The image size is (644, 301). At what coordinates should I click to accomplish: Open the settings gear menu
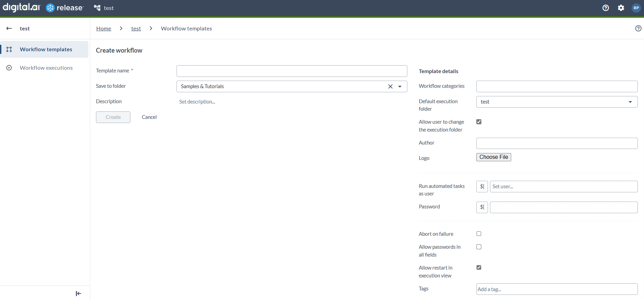coord(621,8)
